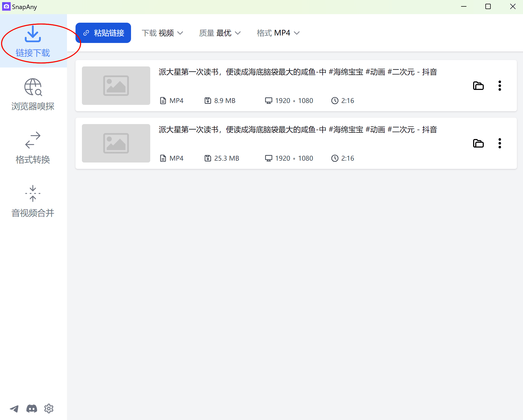Switch to the 格式转换 tool

(x=33, y=147)
